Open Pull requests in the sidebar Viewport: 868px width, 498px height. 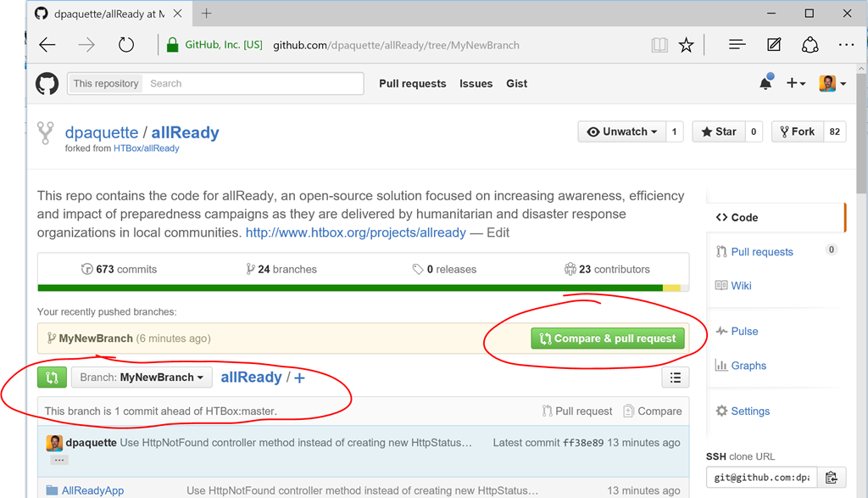762,252
